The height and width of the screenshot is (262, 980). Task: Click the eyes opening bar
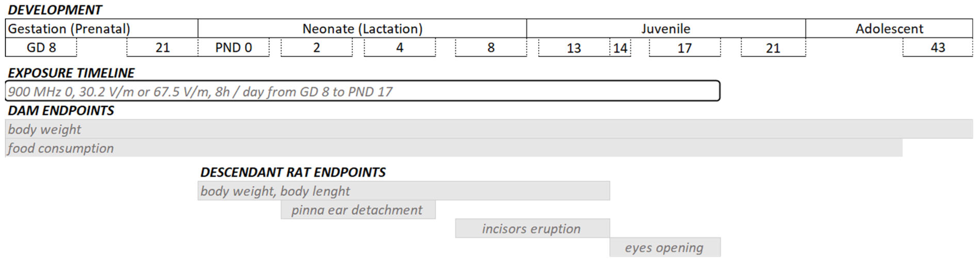pyautogui.click(x=665, y=248)
